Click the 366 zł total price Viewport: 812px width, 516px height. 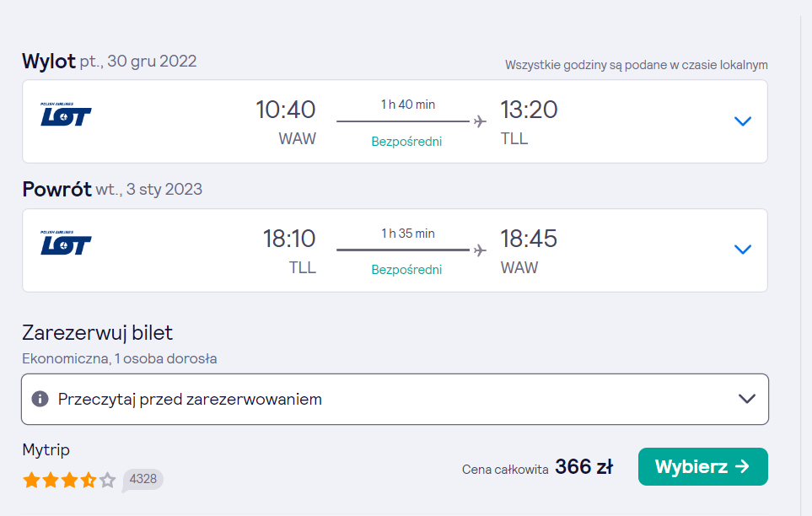(x=584, y=467)
